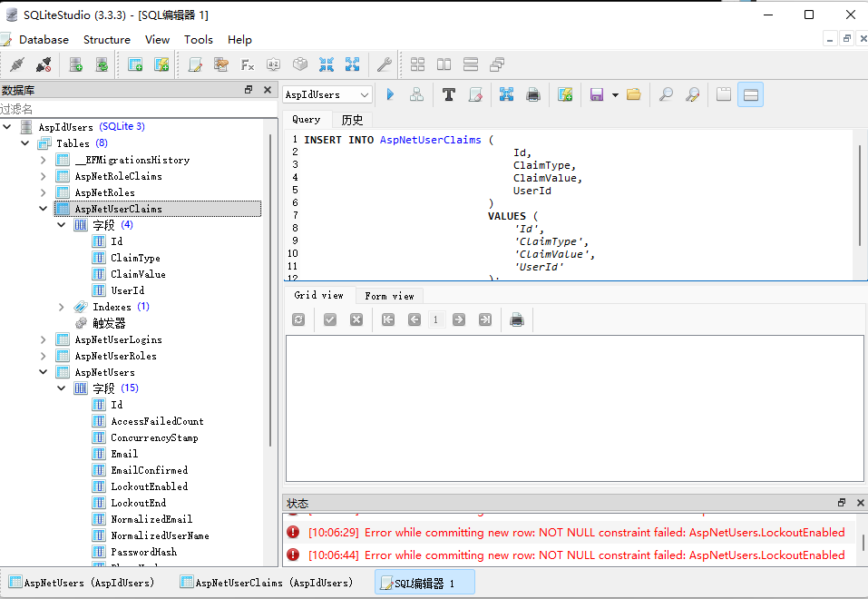Click the commit checkmark icon in grid toolbar
The height and width of the screenshot is (599, 868).
click(330, 319)
